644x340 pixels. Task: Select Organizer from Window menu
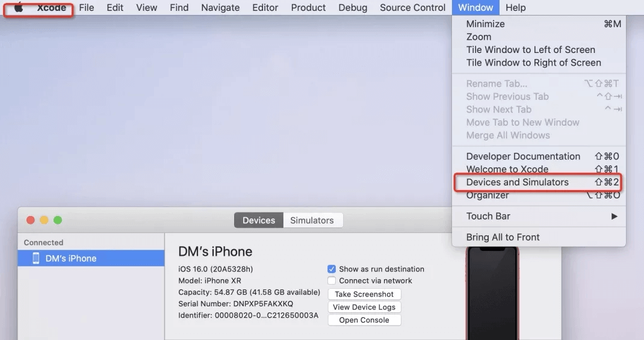click(x=487, y=195)
